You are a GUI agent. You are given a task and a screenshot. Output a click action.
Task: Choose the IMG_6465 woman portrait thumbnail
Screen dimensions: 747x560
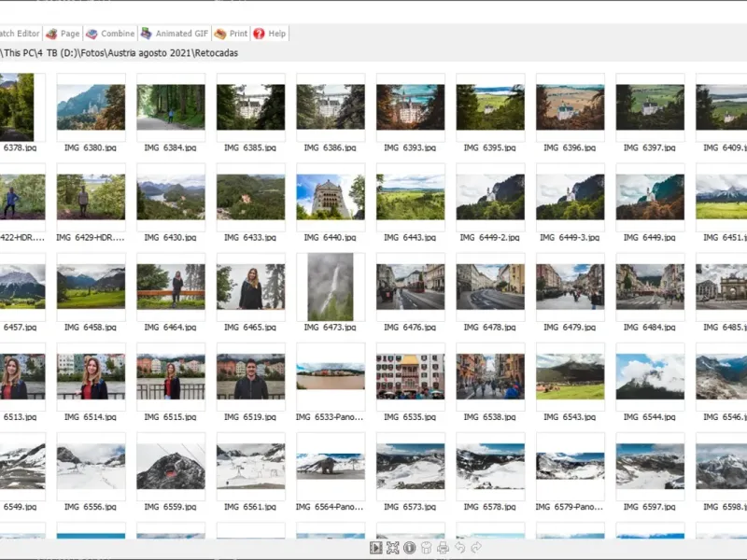[x=250, y=287]
